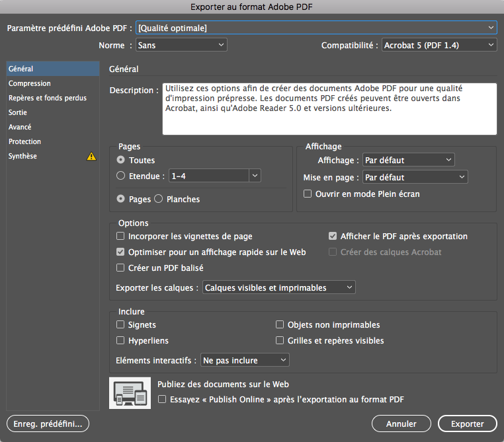The image size is (504, 442).
Task: Click the Publish Online devices icon
Action: click(130, 392)
